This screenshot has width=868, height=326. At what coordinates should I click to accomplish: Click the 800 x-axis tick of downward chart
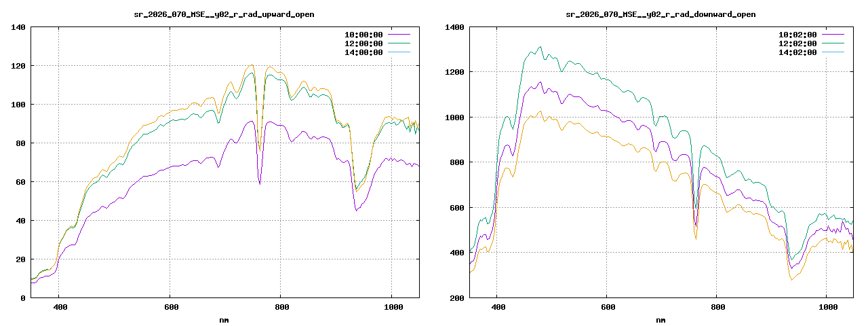pyautogui.click(x=717, y=308)
